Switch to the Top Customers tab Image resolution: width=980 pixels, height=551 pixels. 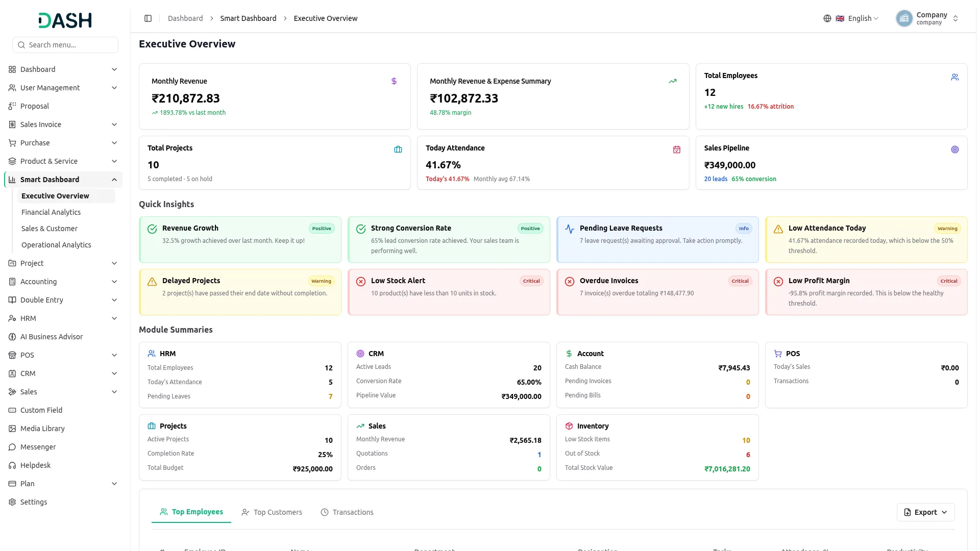pyautogui.click(x=272, y=512)
